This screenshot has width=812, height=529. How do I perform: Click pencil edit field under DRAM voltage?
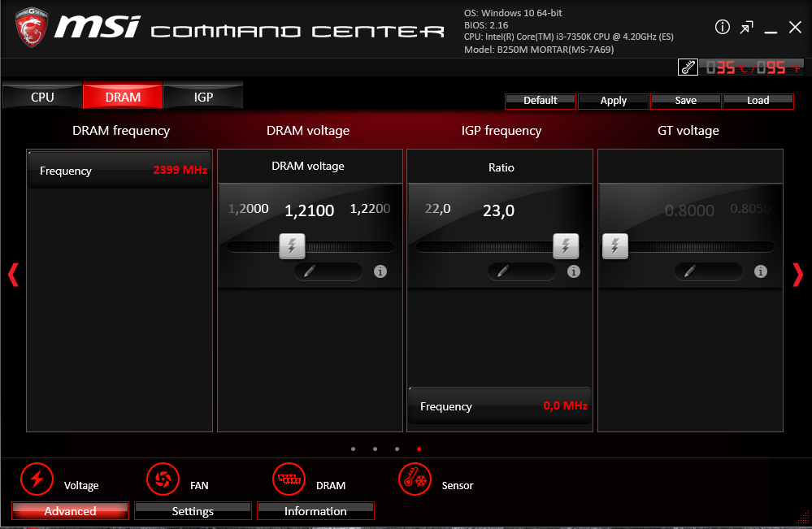(328, 271)
